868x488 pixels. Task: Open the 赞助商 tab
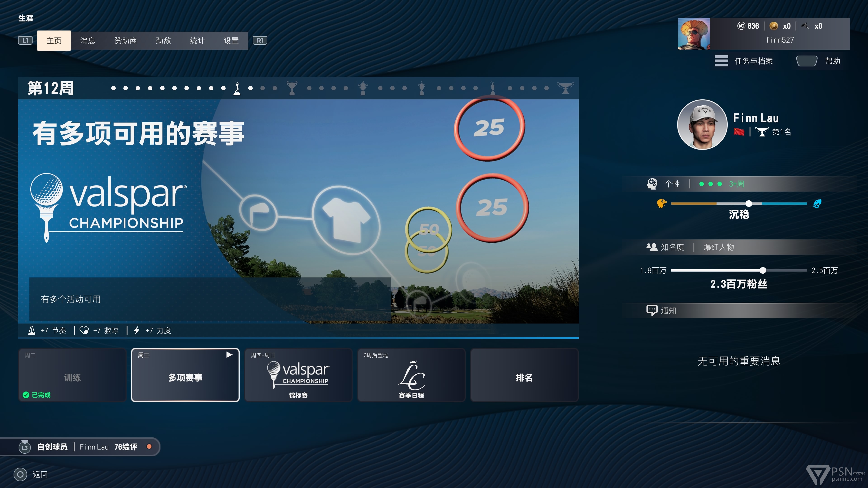[x=125, y=41]
